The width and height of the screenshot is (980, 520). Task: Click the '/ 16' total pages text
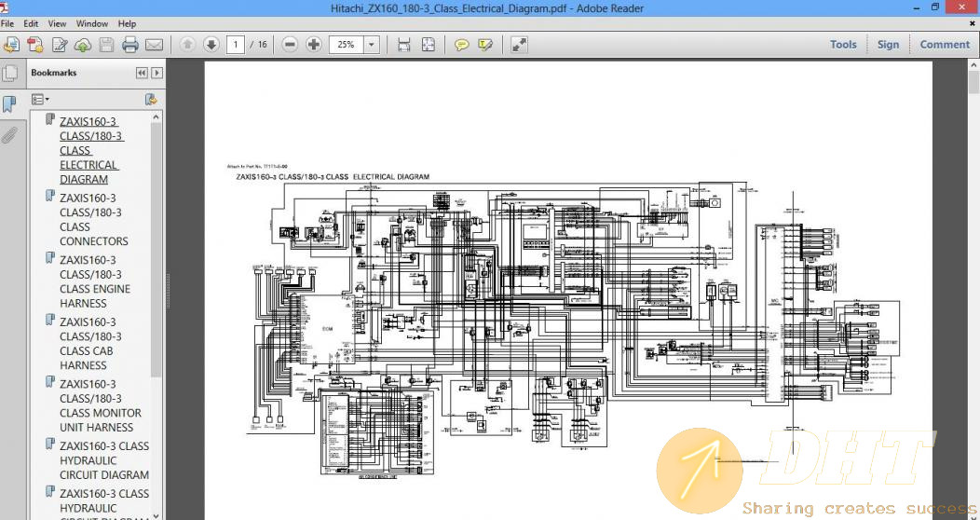pos(258,45)
